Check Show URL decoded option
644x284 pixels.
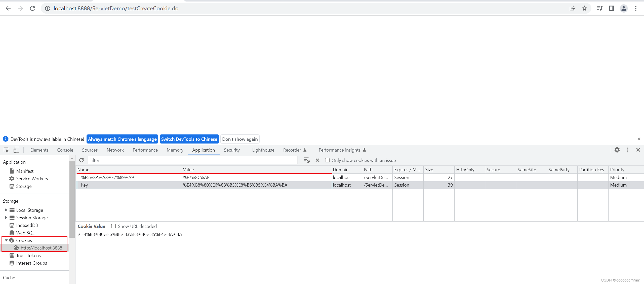pyautogui.click(x=113, y=226)
